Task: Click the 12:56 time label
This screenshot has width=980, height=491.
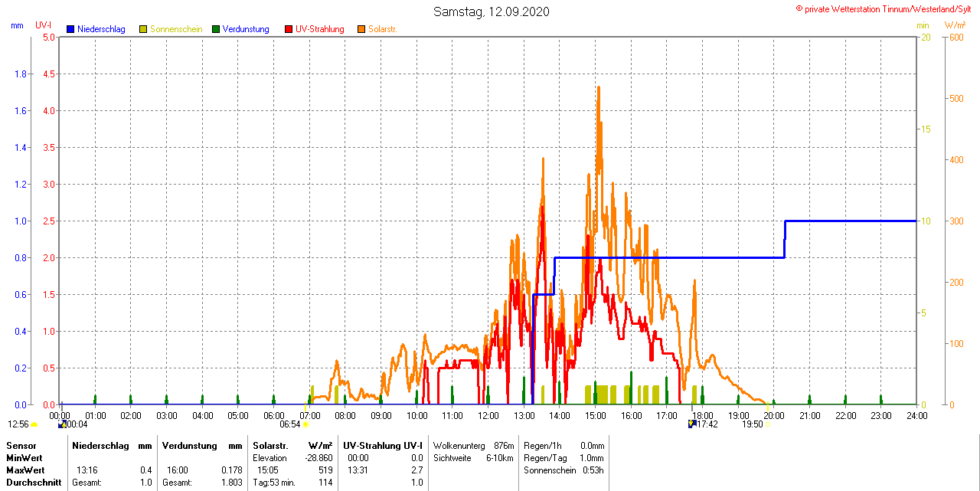Action: (x=18, y=424)
